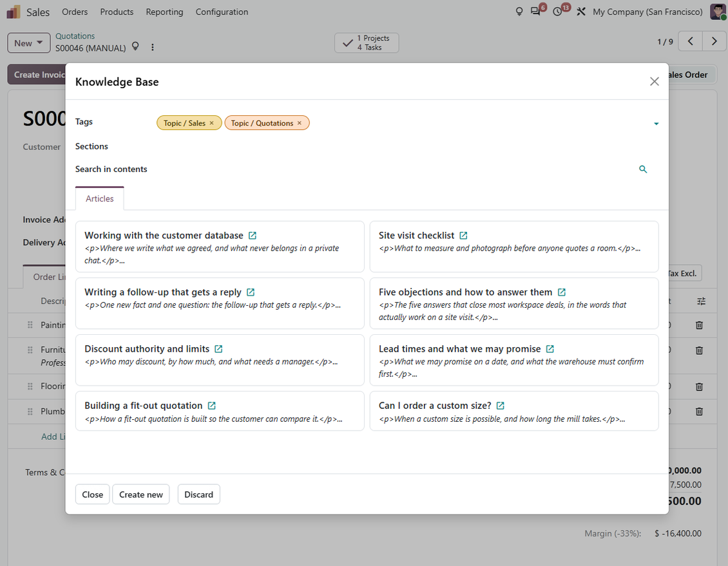The height and width of the screenshot is (566, 728).
Task: Open the Projects and Tasks stat button
Action: pos(367,42)
